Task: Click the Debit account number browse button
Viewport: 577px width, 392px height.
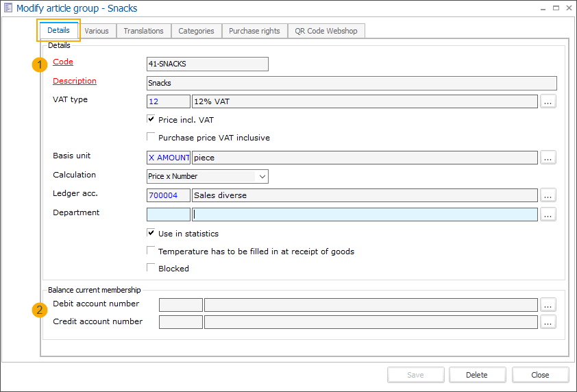Action: [x=548, y=304]
